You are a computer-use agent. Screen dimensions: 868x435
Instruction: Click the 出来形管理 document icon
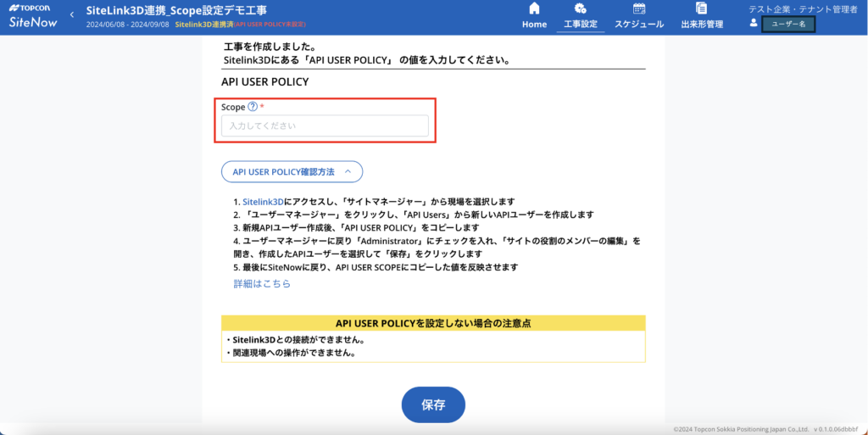tap(702, 8)
